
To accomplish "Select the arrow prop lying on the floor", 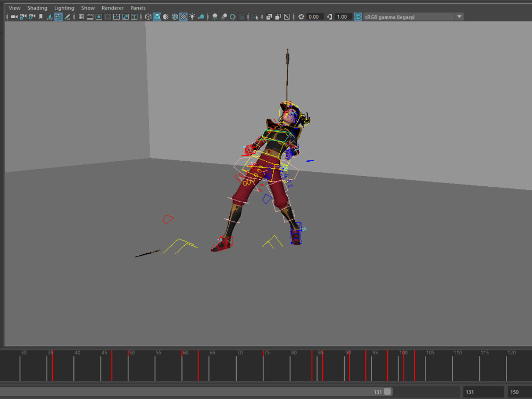I will point(147,253).
